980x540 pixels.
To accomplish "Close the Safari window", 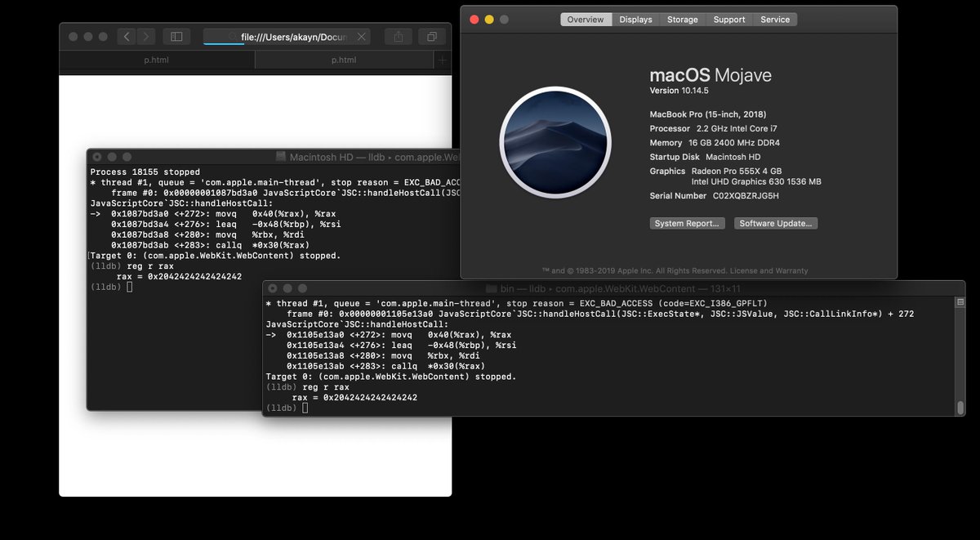I will (x=73, y=37).
